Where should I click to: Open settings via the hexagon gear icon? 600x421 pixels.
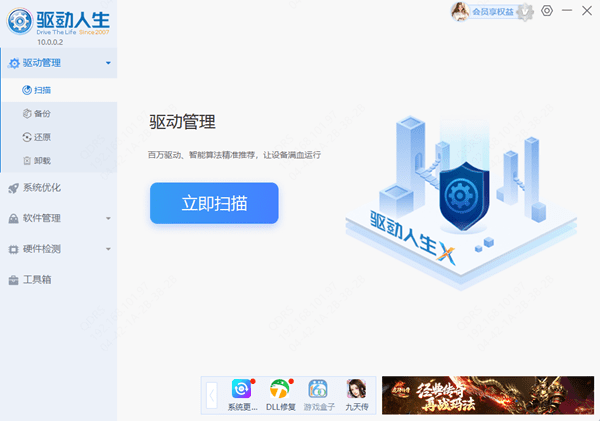point(546,11)
